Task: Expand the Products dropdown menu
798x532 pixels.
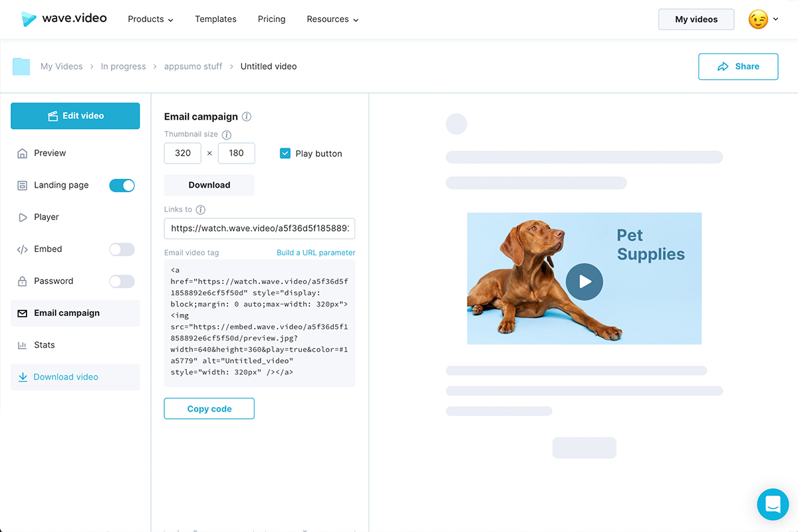Action: click(150, 19)
